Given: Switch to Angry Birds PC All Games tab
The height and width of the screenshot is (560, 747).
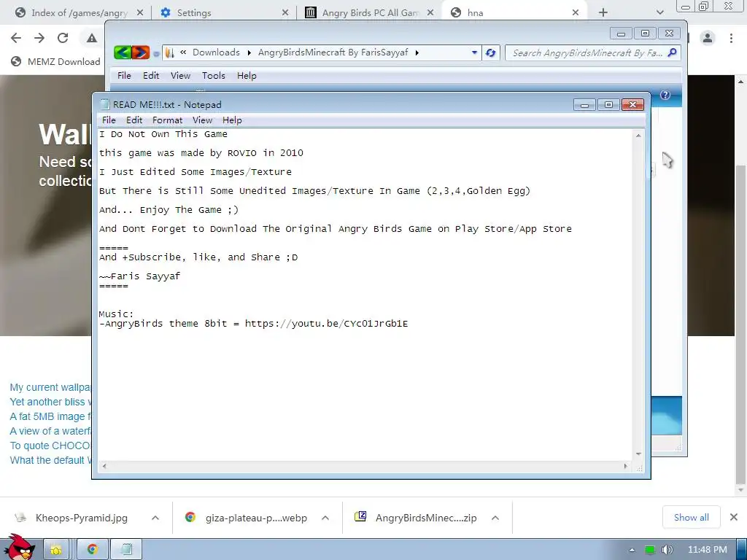Looking at the screenshot, I should pyautogui.click(x=370, y=12).
